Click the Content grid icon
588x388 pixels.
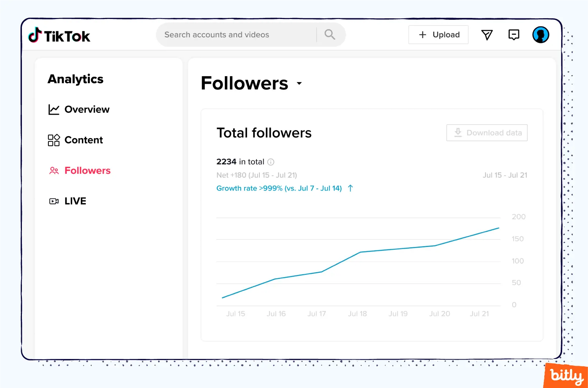click(54, 140)
